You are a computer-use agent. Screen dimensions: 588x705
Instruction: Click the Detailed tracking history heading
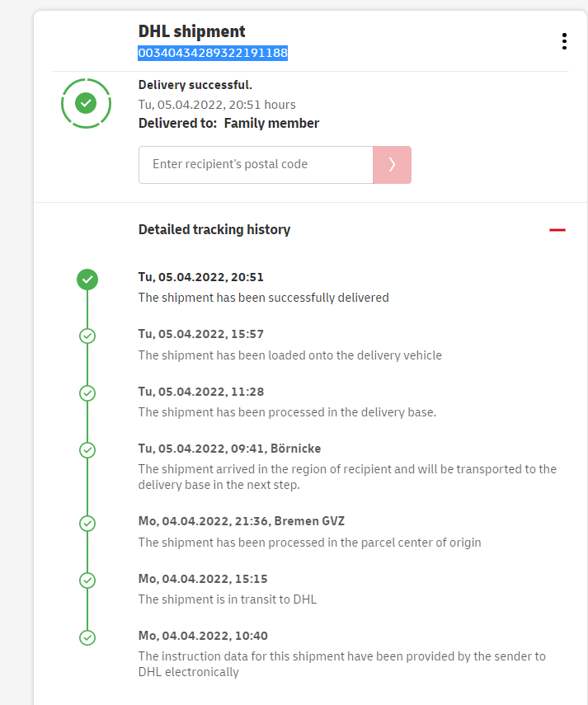214,230
